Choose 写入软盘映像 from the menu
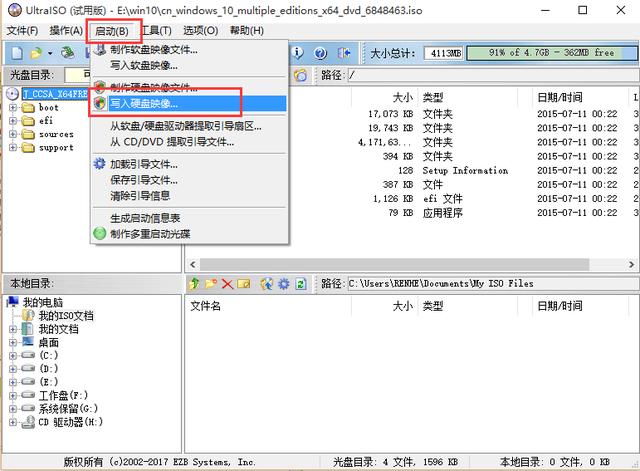This screenshot has width=640, height=471. coord(189,65)
